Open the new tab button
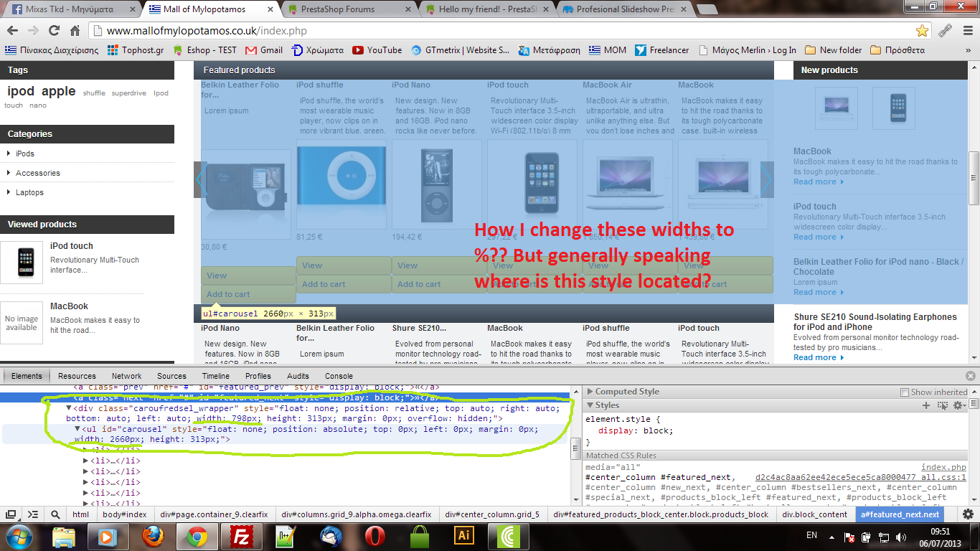The image size is (980, 551). point(707,9)
